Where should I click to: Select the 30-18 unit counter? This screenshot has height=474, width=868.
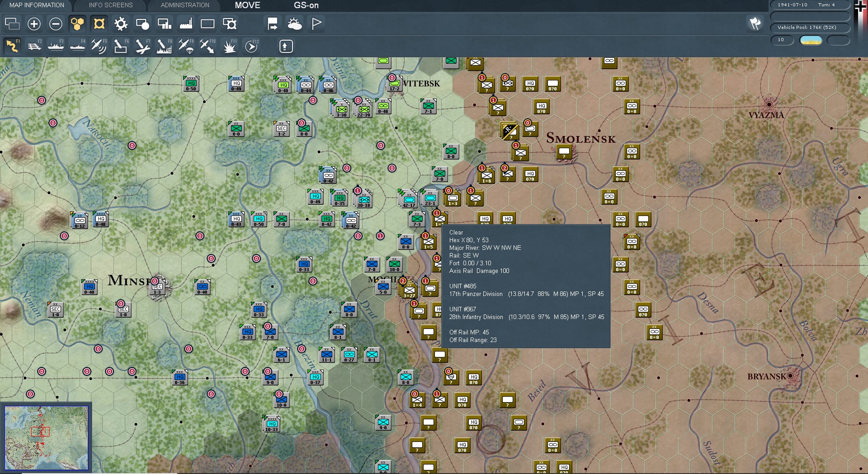click(364, 199)
